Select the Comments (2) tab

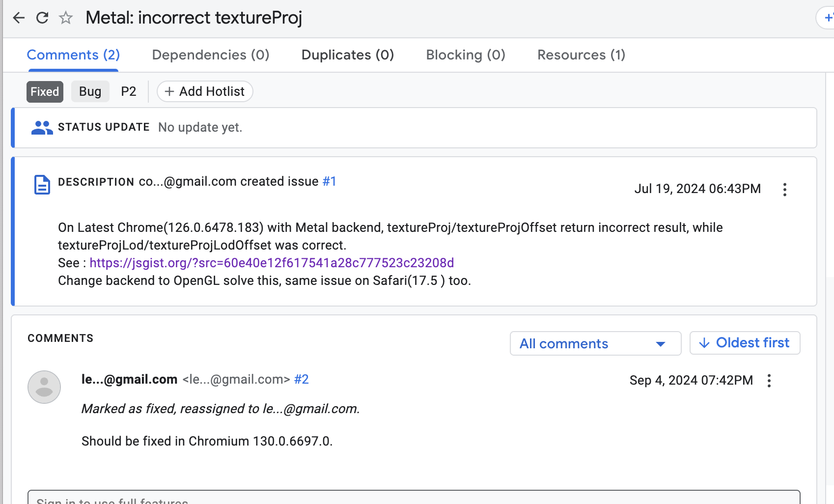[73, 55]
